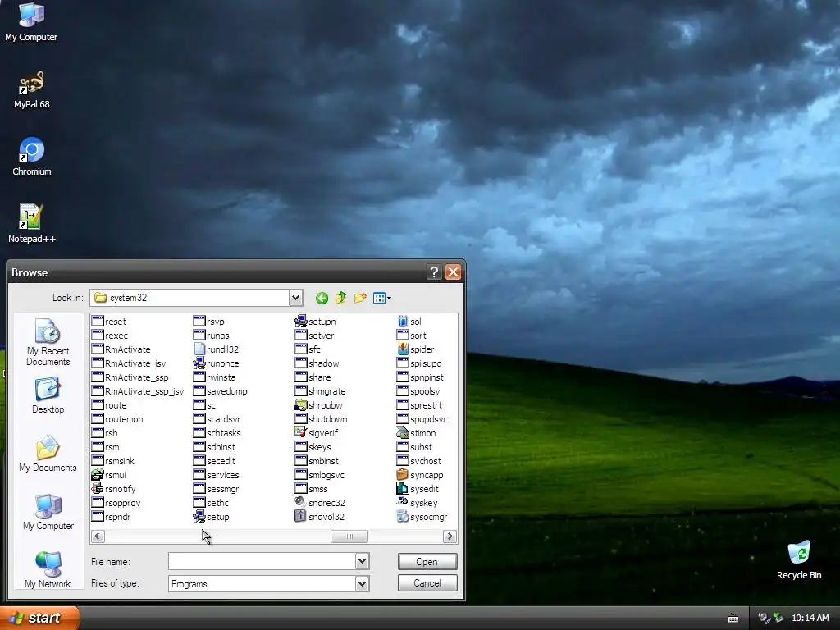
Task: Select the subst file
Action: point(414,447)
